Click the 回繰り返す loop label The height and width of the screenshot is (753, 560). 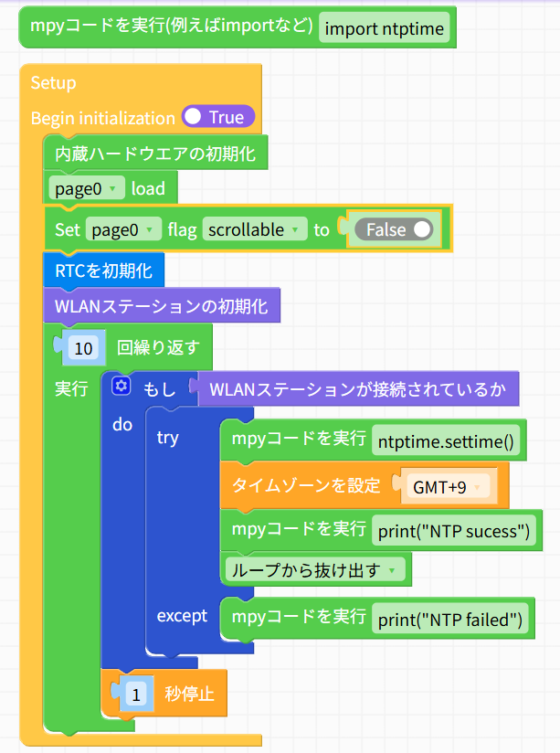[158, 347]
